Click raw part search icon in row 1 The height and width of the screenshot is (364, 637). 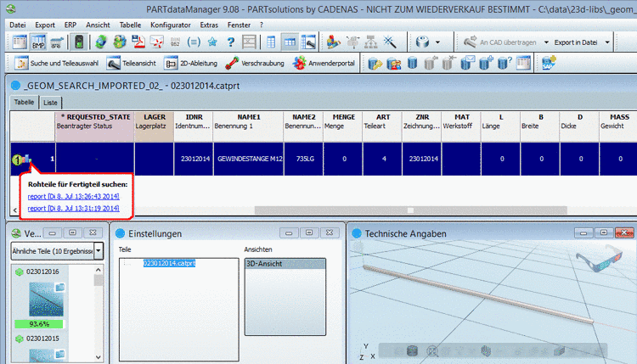pos(27,158)
